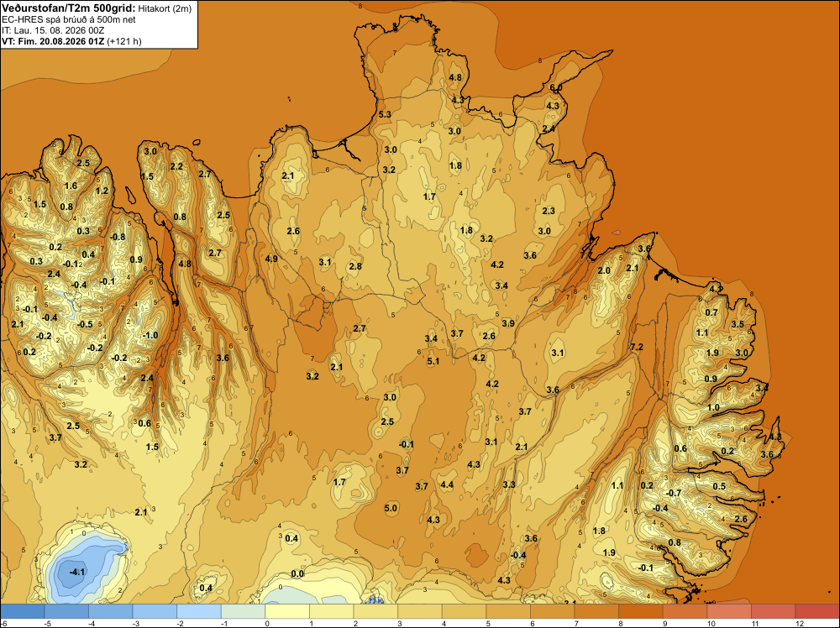840x628 pixels.
Task: Click the 5.3 temperature value
Action: pos(385,114)
